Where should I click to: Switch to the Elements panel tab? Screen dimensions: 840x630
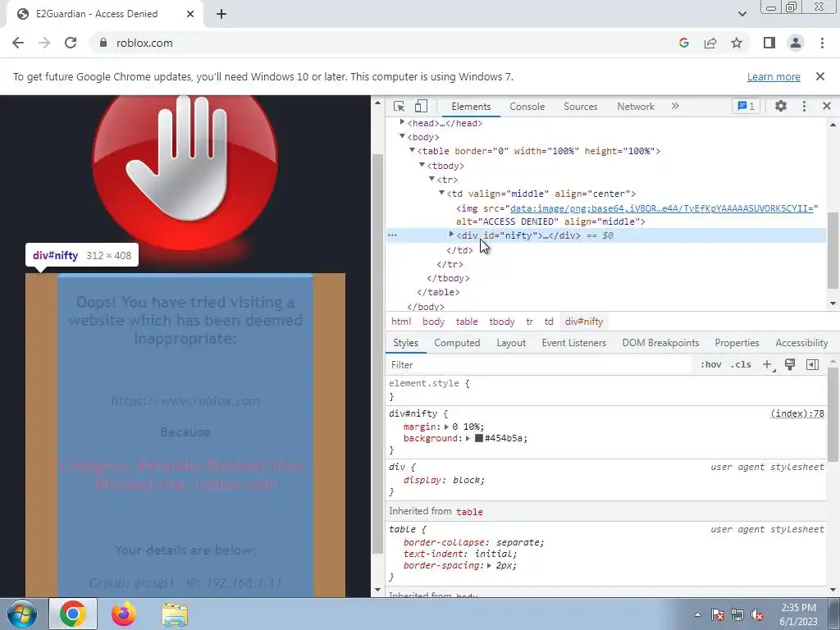coord(471,107)
